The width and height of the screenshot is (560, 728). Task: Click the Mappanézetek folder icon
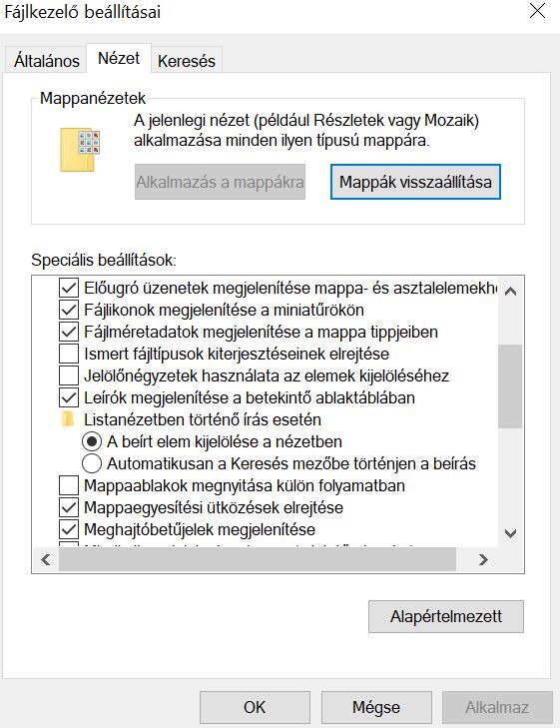point(80,150)
